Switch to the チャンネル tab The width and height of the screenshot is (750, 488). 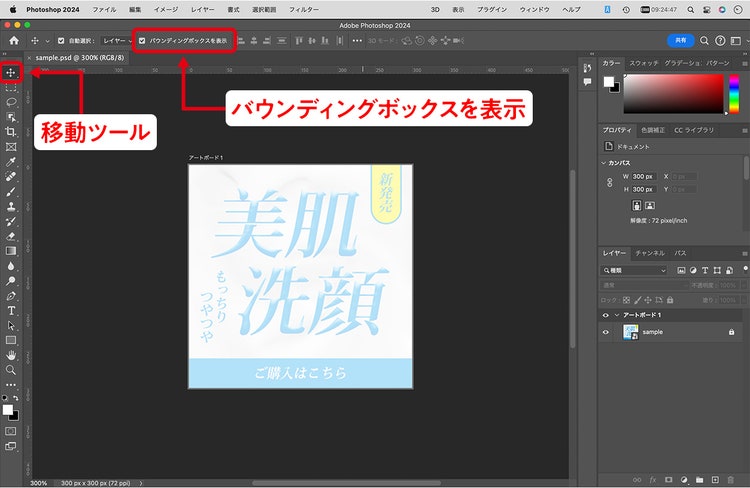click(x=650, y=253)
